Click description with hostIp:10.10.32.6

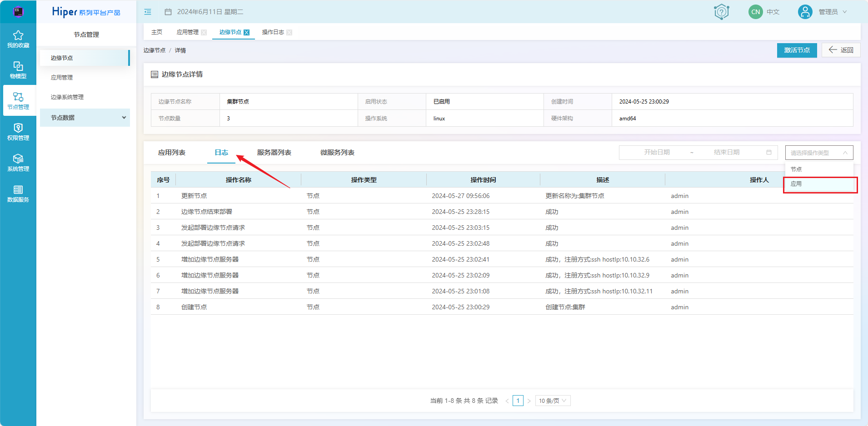coord(597,259)
